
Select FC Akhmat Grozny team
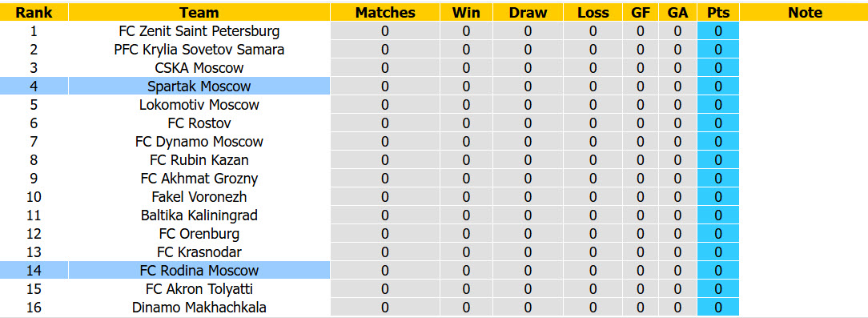pos(199,179)
